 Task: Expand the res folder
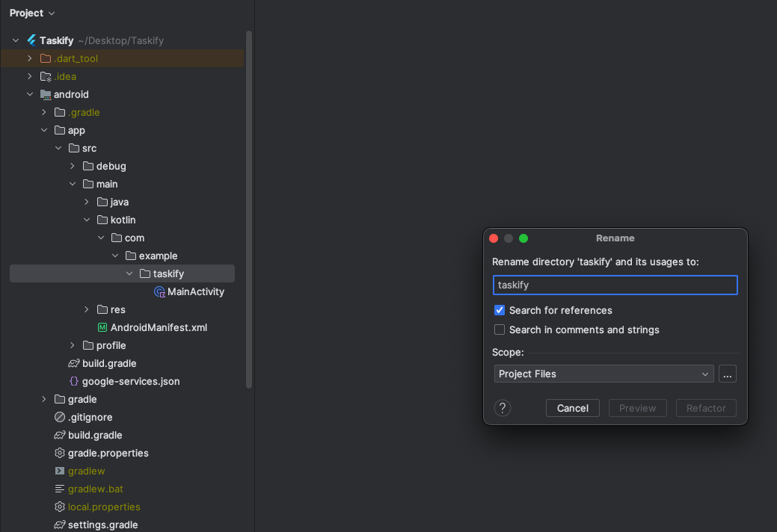pyautogui.click(x=87, y=310)
